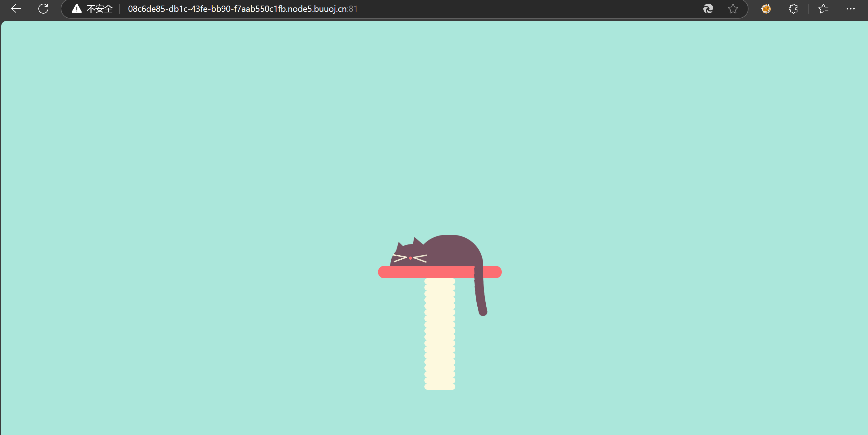Add page to favorites with star icon
The image size is (868, 435).
pyautogui.click(x=733, y=9)
